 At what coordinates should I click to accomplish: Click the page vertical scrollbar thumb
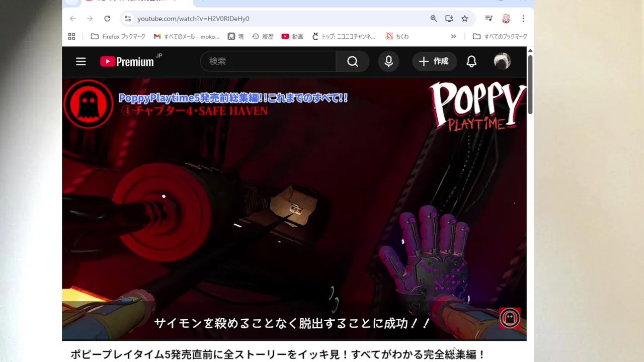coord(530,84)
